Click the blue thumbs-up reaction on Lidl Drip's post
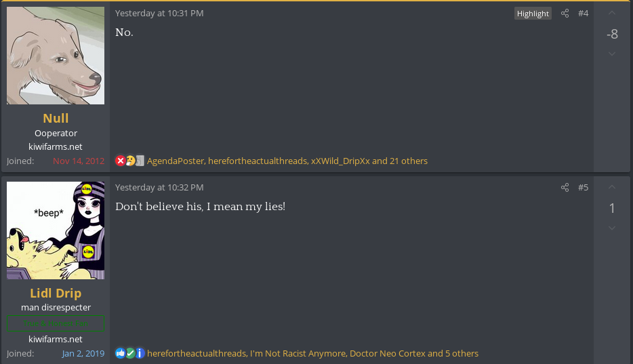Screen dimensions: 633x364 [121, 353]
